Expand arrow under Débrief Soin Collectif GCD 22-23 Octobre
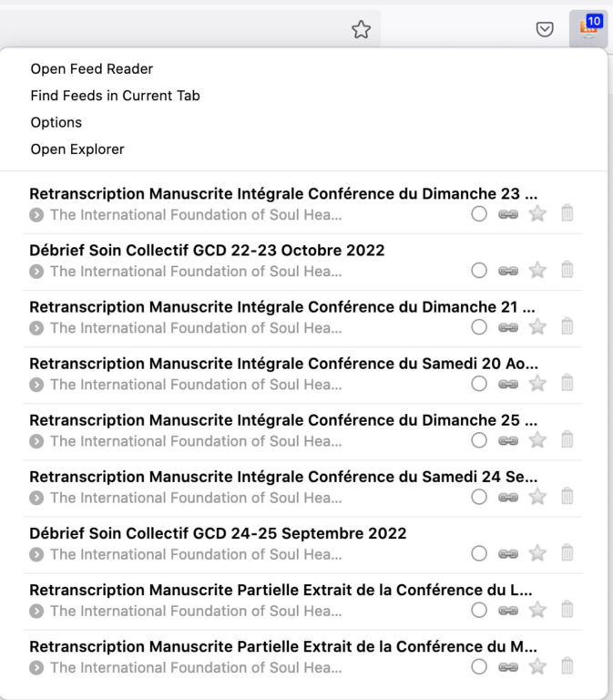613x700 pixels. [x=36, y=272]
